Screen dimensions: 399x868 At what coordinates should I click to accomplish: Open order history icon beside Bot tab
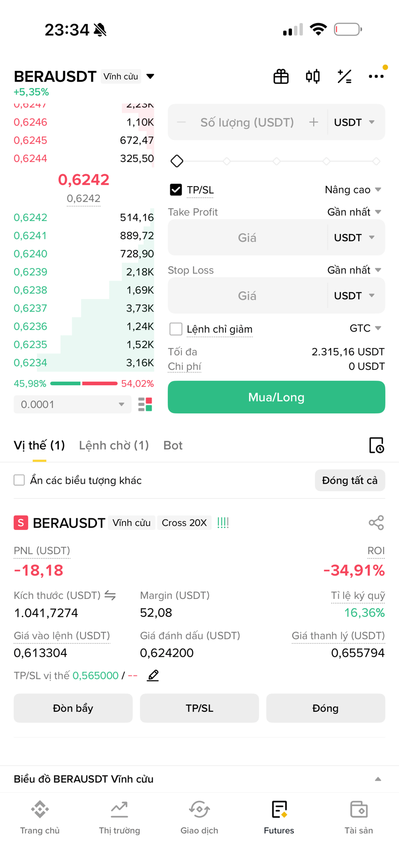point(376,445)
